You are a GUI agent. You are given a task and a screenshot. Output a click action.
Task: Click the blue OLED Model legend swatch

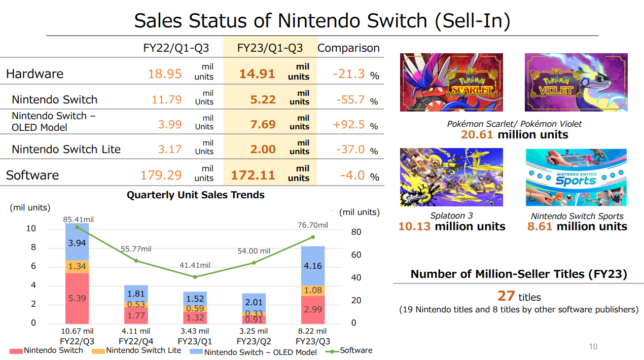[x=196, y=351]
